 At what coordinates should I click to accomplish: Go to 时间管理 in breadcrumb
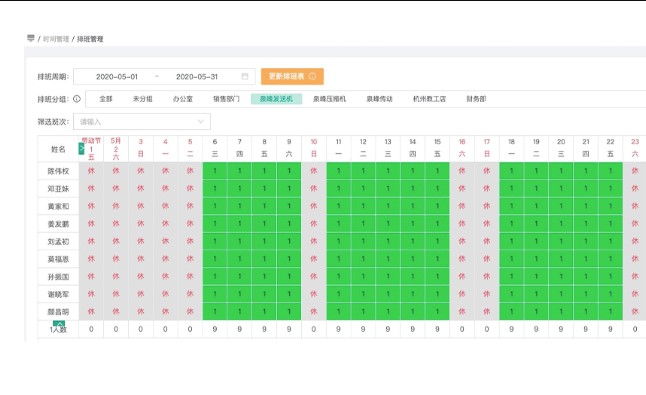coord(56,39)
